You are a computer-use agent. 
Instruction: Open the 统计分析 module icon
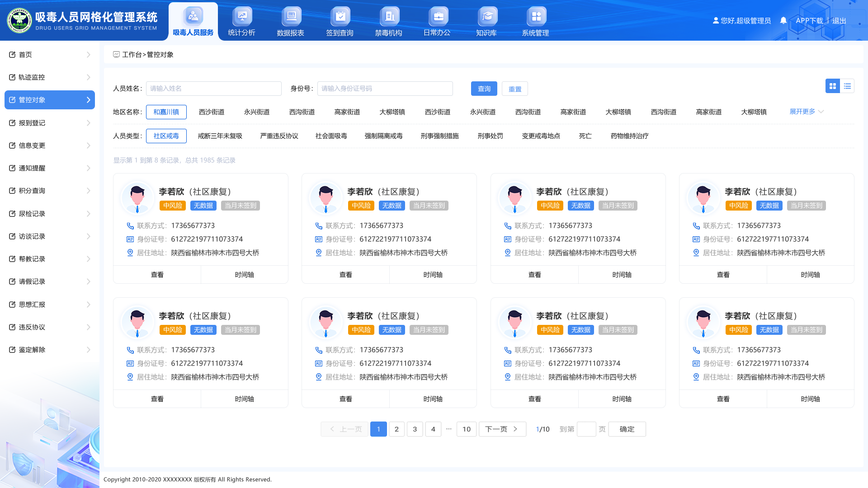(x=242, y=17)
